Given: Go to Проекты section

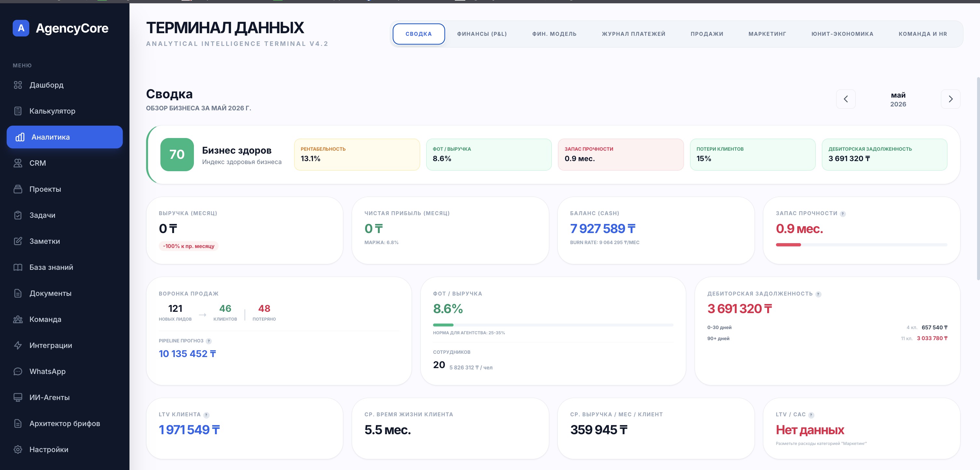Looking at the screenshot, I should pyautogui.click(x=65, y=189).
